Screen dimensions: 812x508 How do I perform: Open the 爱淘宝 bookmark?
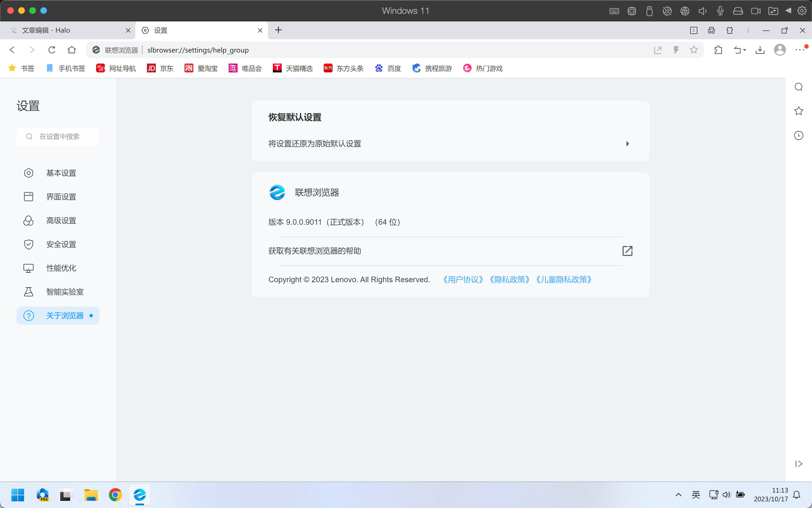pos(201,68)
